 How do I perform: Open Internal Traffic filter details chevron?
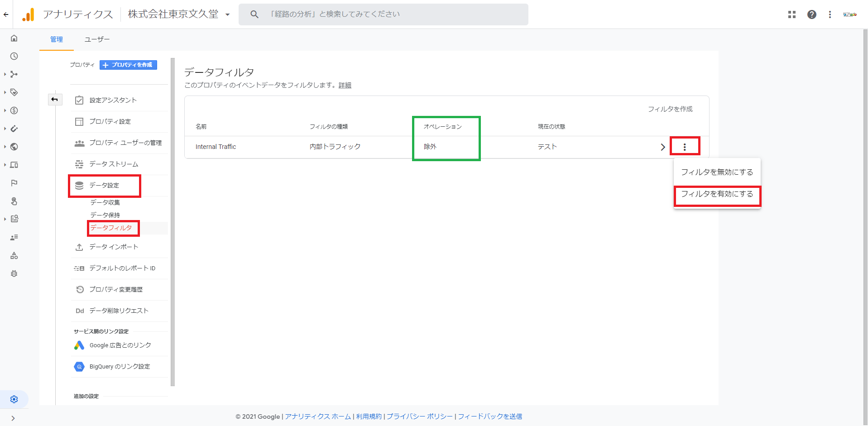click(x=662, y=147)
